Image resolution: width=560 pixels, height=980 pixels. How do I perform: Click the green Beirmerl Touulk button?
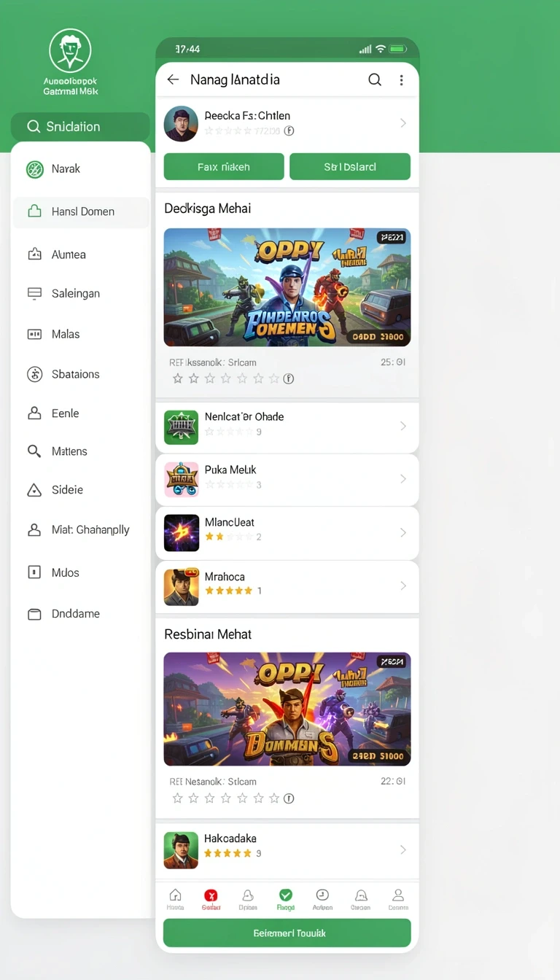tap(287, 933)
